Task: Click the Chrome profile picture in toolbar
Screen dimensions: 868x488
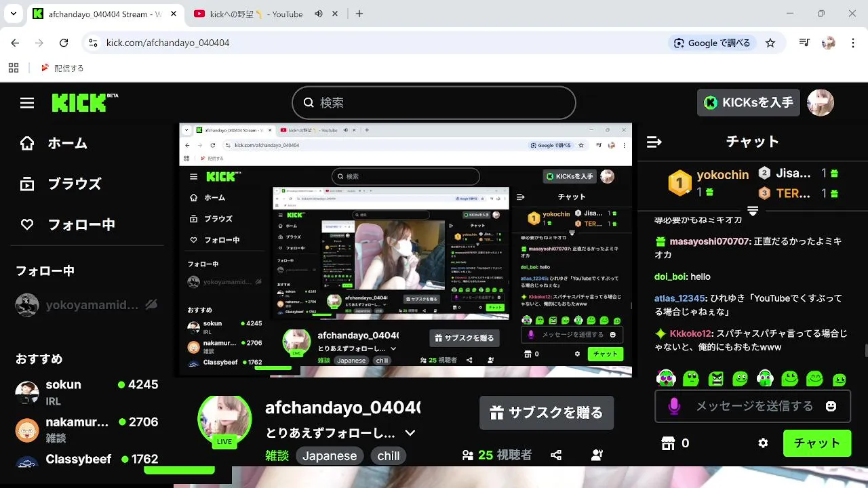Action: click(828, 43)
